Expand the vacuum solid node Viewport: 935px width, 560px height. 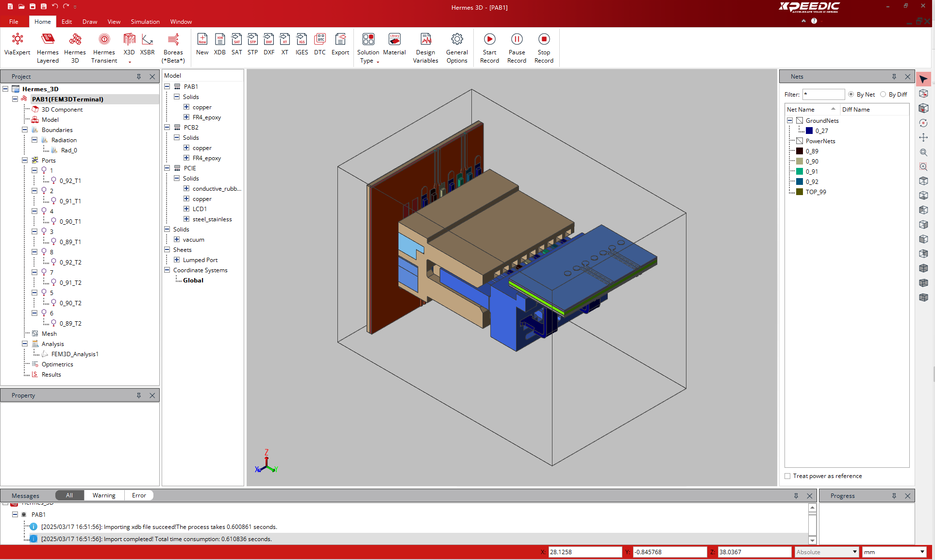tap(177, 239)
